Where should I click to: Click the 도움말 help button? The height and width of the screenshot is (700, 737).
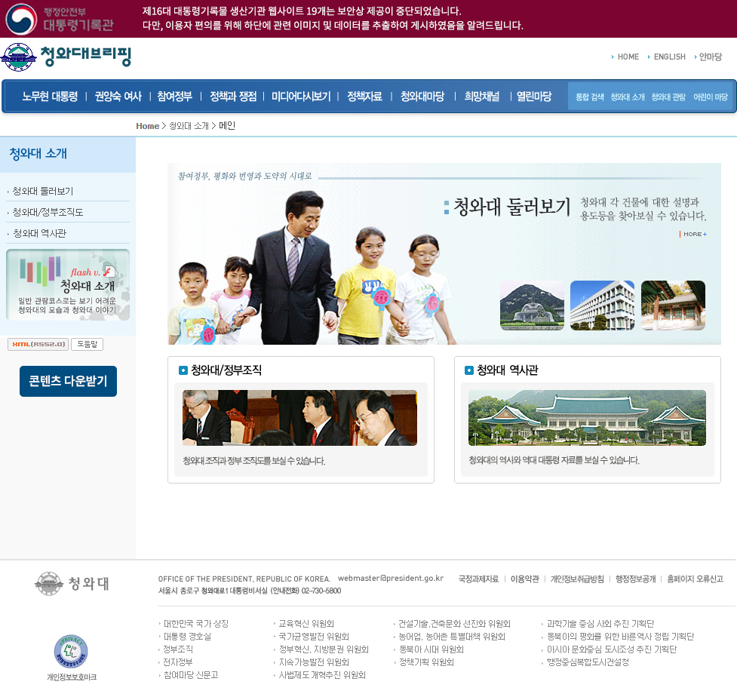(86, 344)
